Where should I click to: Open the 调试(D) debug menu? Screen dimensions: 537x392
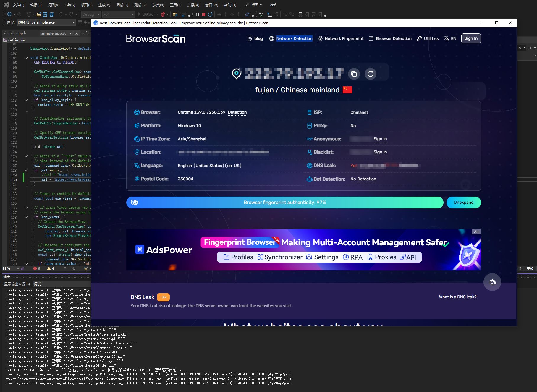click(x=122, y=5)
